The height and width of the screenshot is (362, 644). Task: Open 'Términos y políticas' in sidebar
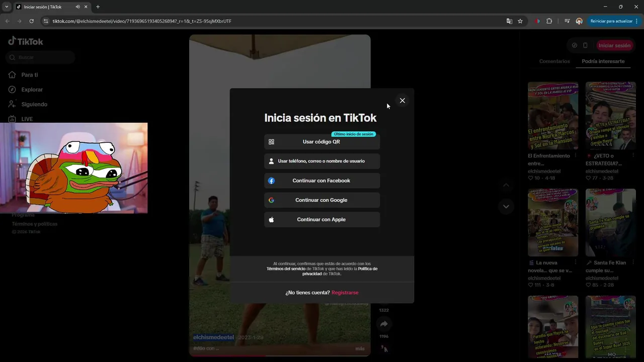[x=35, y=224]
